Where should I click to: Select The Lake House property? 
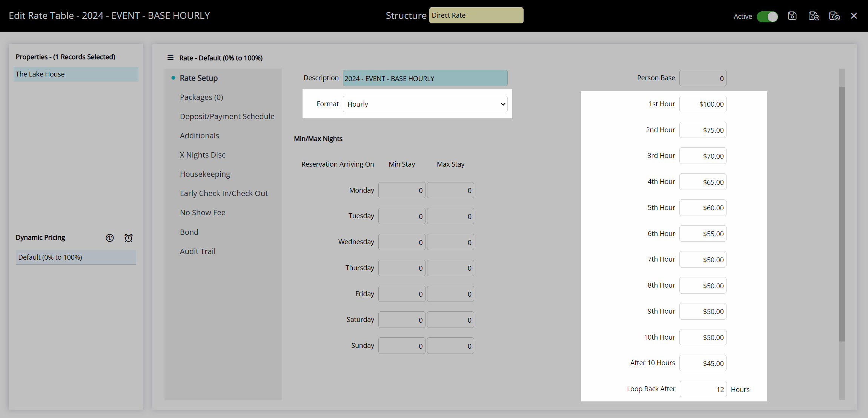tap(76, 74)
